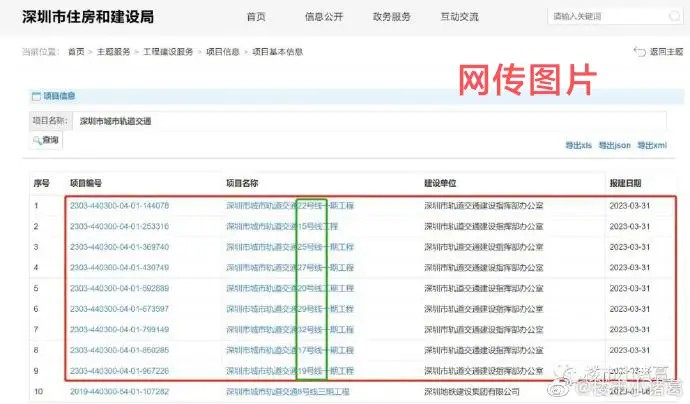Export results via 导出xls link

578,146
